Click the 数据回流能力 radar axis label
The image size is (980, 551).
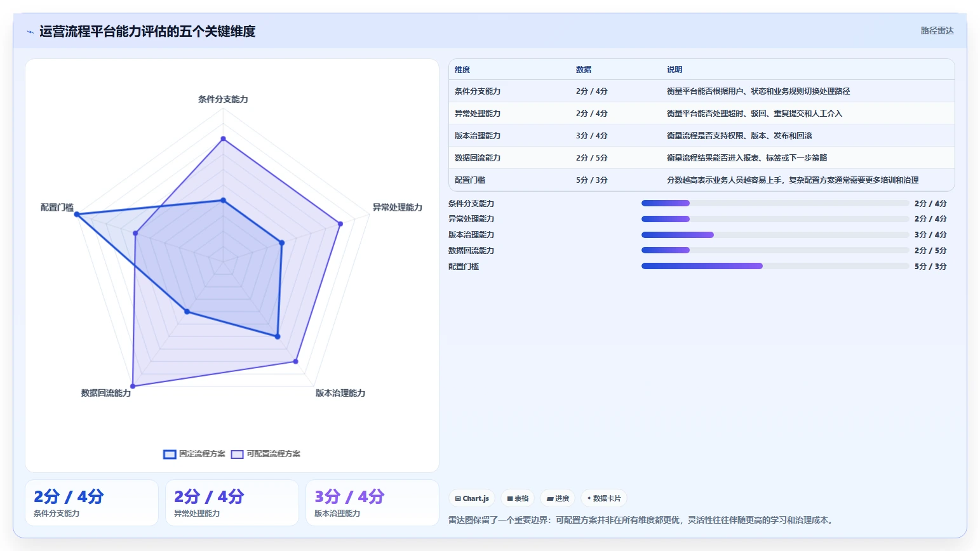tap(106, 393)
